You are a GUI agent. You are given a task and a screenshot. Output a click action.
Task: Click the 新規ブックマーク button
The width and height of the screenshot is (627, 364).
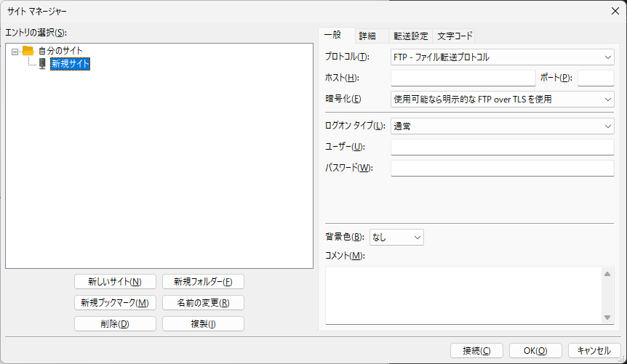click(115, 303)
